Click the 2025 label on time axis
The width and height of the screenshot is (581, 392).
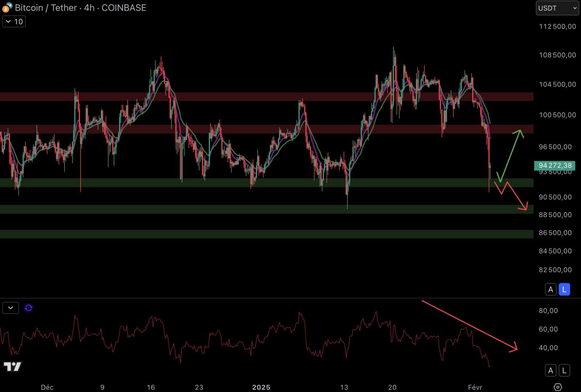click(x=261, y=387)
